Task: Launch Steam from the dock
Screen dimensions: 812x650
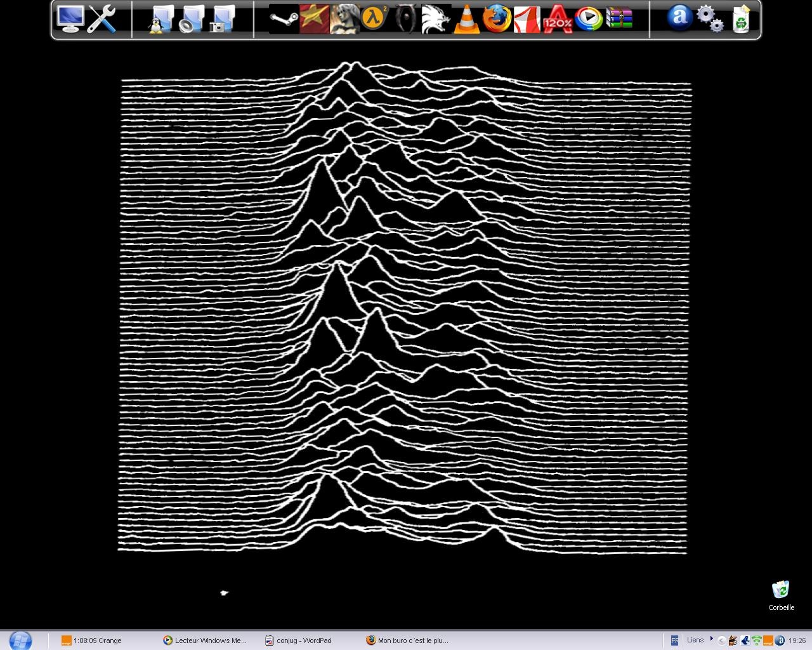Action: click(x=283, y=19)
